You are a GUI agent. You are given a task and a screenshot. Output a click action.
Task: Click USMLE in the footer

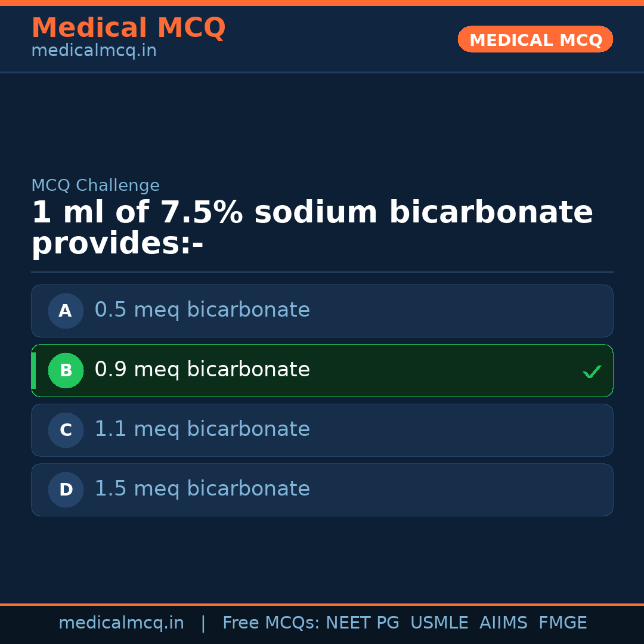point(439,623)
